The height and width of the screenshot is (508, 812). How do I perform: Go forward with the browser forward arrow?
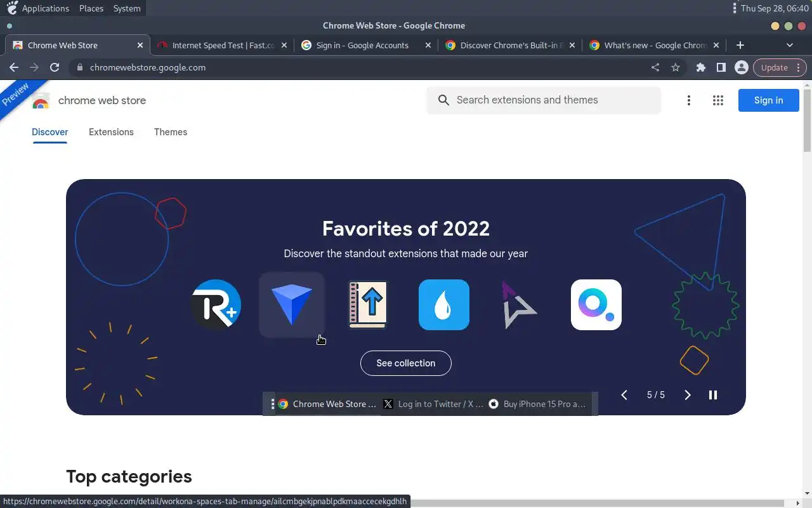[x=34, y=67]
